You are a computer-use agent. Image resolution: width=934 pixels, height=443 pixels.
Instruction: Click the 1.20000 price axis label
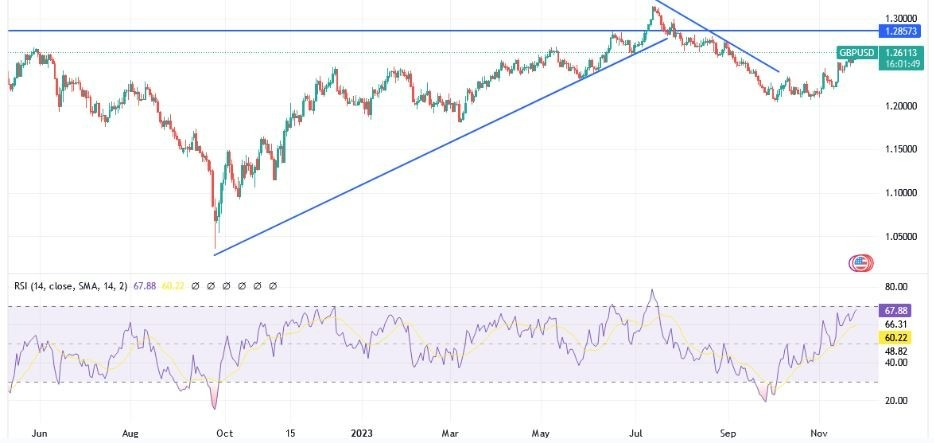coord(899,106)
